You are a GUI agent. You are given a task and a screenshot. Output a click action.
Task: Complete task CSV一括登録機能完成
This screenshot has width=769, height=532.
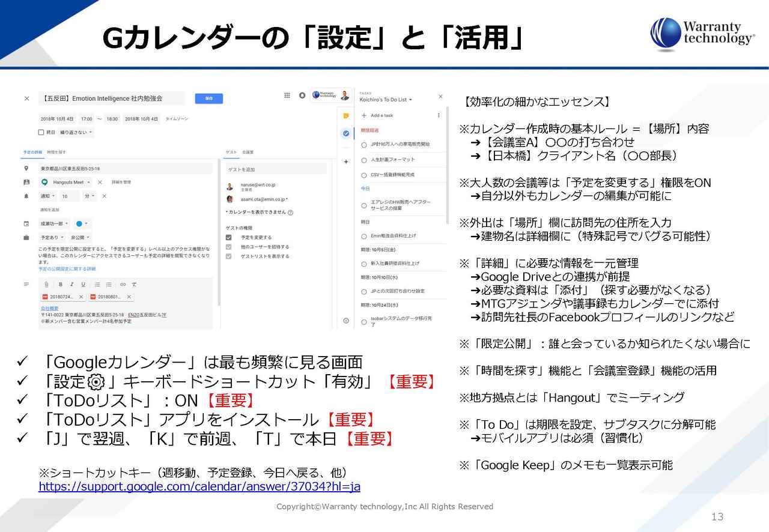364,175
